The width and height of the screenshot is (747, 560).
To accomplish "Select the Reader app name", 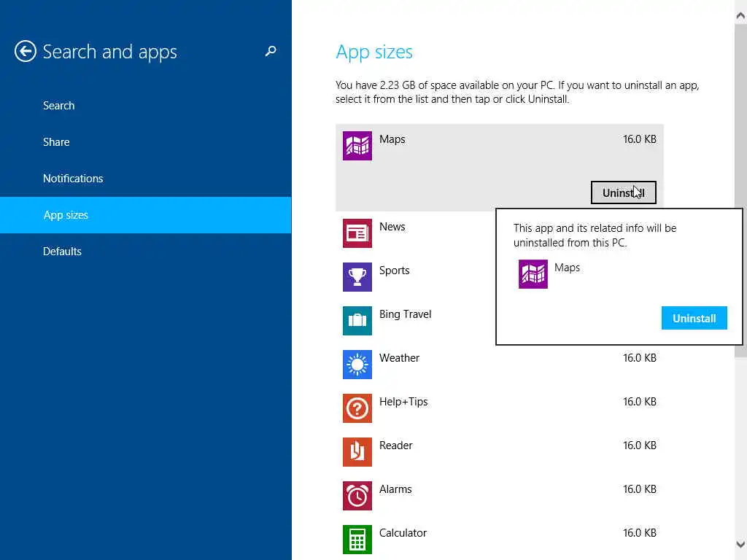I will tap(396, 446).
